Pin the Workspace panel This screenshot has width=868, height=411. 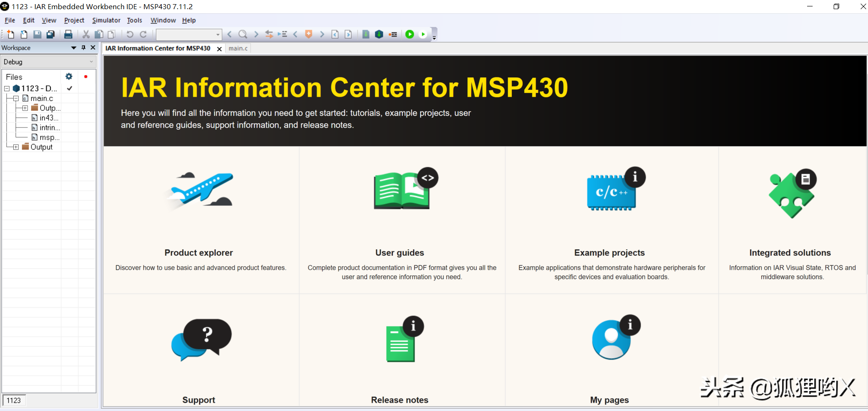point(83,48)
